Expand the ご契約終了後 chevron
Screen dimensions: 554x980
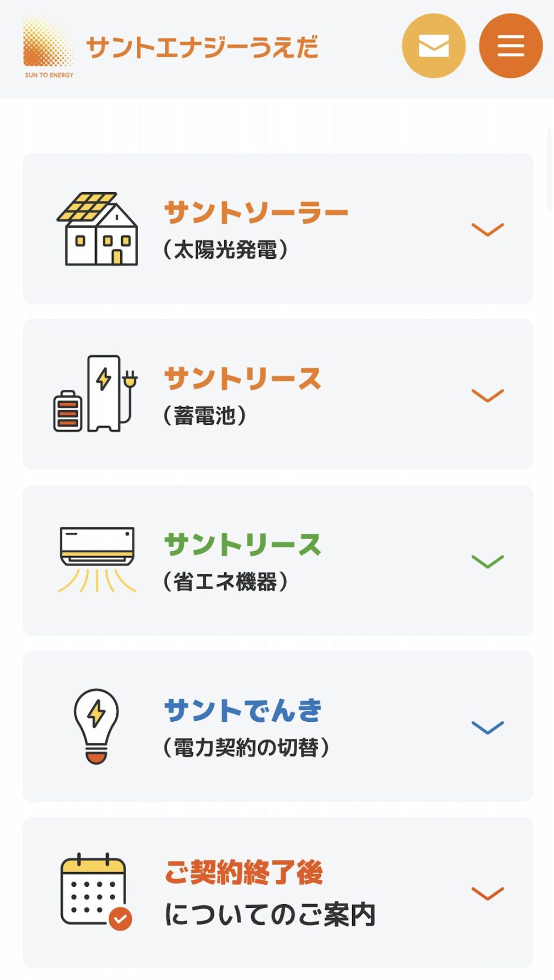487,893
